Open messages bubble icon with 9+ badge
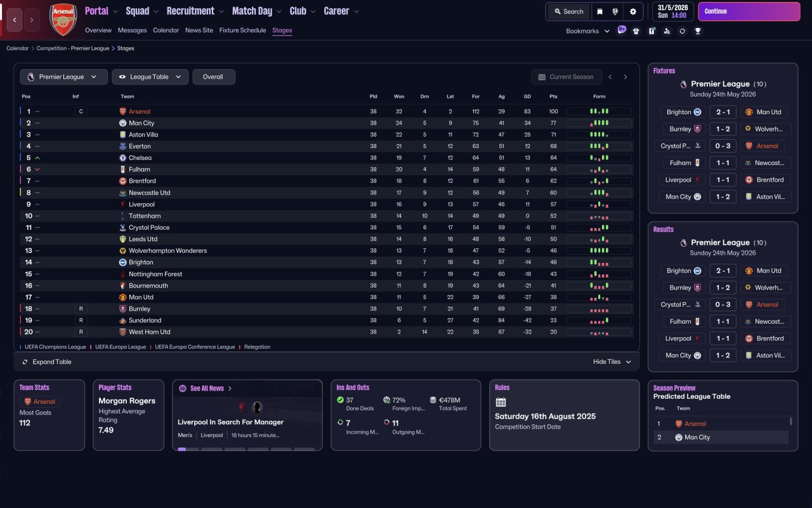The height and width of the screenshot is (508, 812). click(x=622, y=30)
